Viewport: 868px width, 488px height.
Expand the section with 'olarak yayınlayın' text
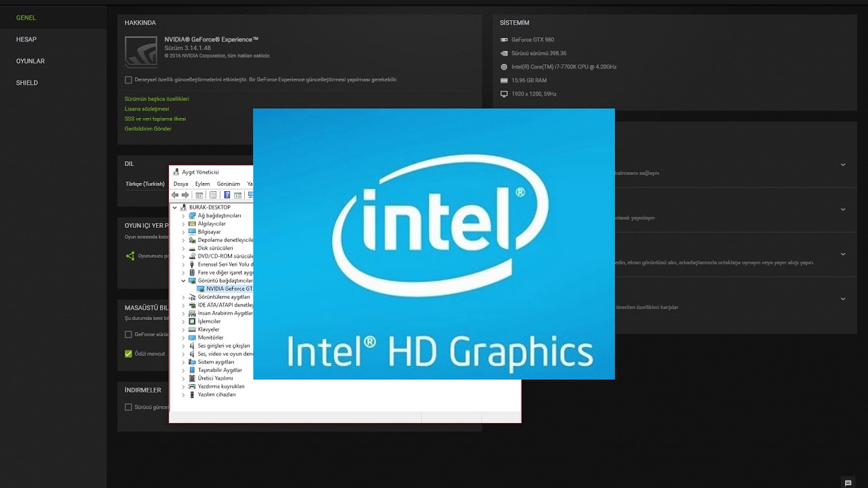(843, 209)
